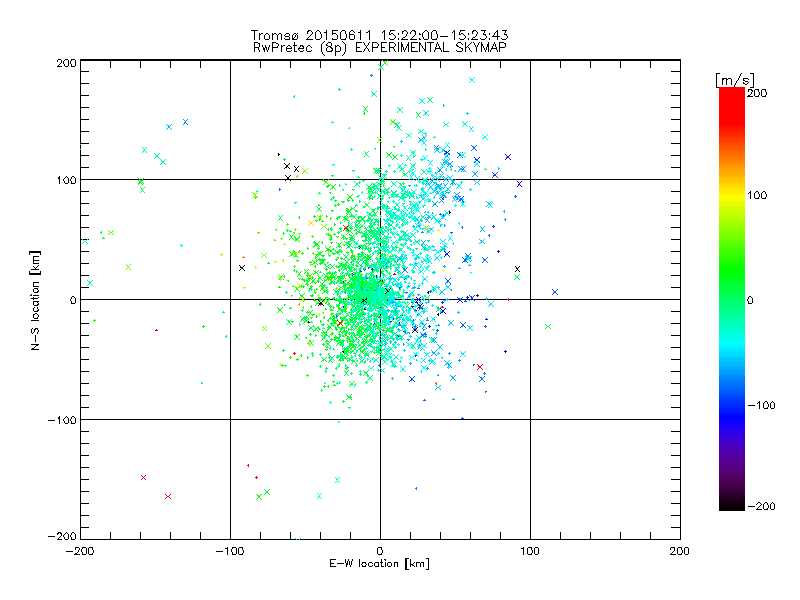Screen dimensions: 800x600
Task: Click the y-axis tick label '100'
Action: pos(66,180)
